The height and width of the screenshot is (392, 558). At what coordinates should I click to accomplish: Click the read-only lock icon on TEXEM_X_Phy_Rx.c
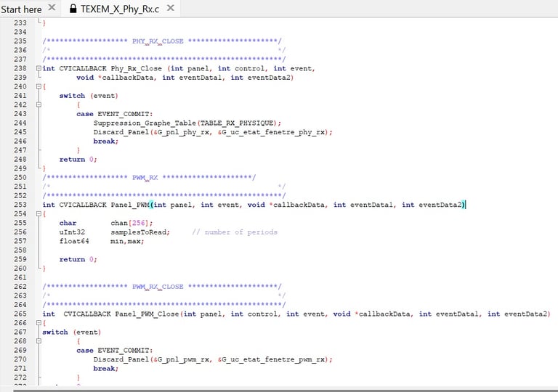[x=73, y=9]
